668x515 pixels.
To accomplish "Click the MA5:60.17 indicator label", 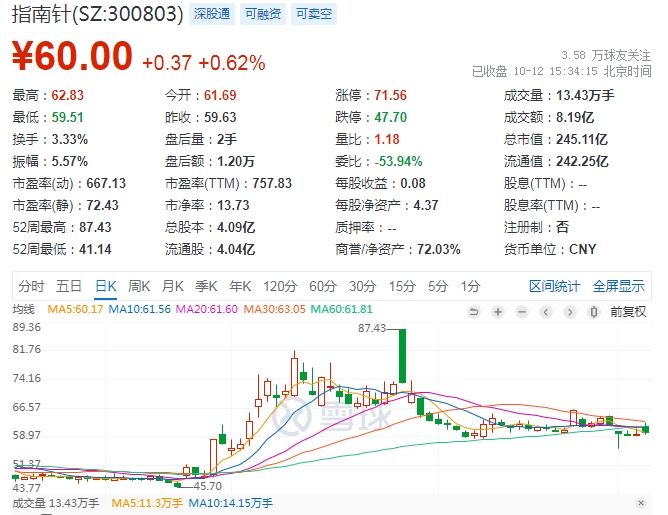I will [x=75, y=309].
